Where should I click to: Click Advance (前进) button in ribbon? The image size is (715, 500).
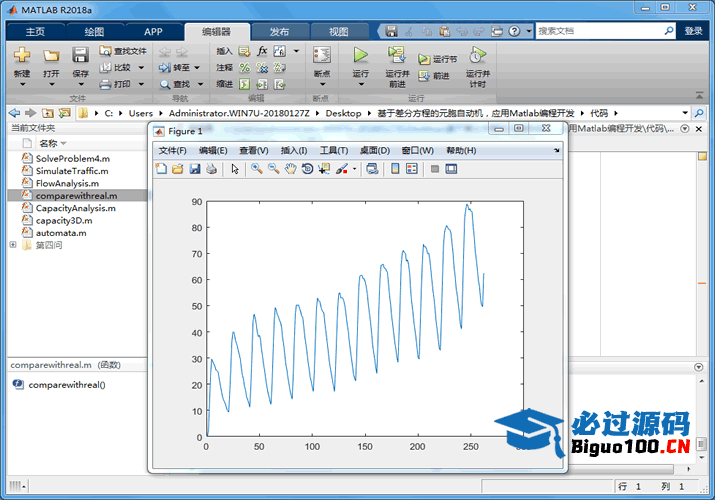[x=434, y=76]
